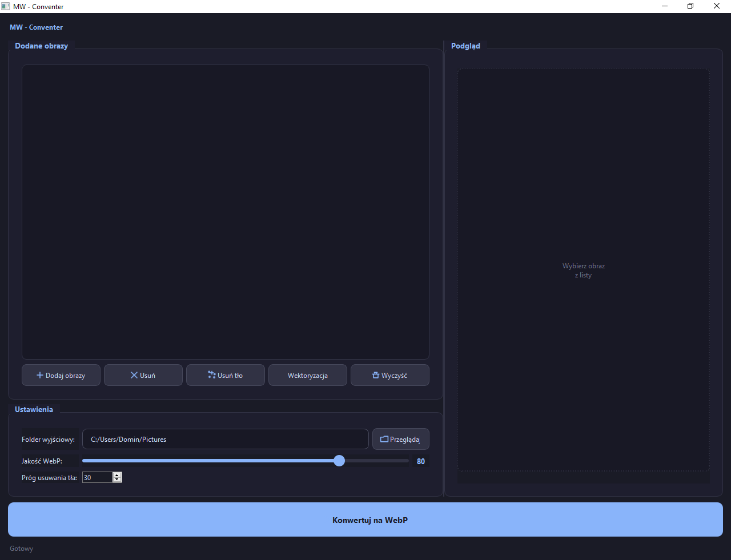Click the Ustawienia group title

(34, 409)
